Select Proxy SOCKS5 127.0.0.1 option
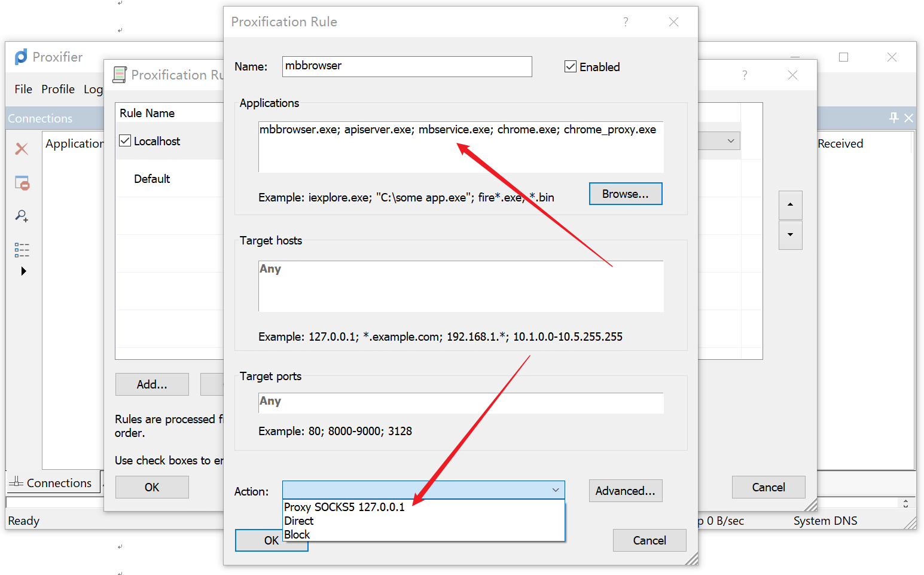Image resolution: width=924 pixels, height=575 pixels. 344,507
